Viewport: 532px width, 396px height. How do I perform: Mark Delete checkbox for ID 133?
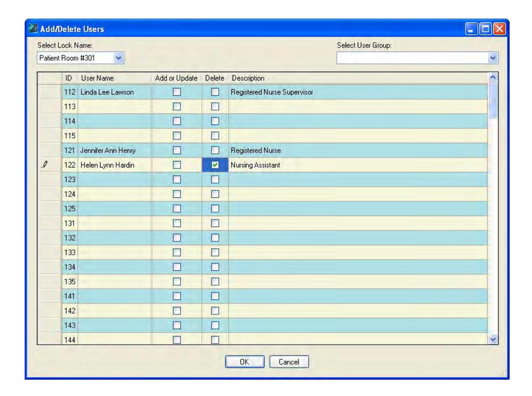tap(215, 252)
